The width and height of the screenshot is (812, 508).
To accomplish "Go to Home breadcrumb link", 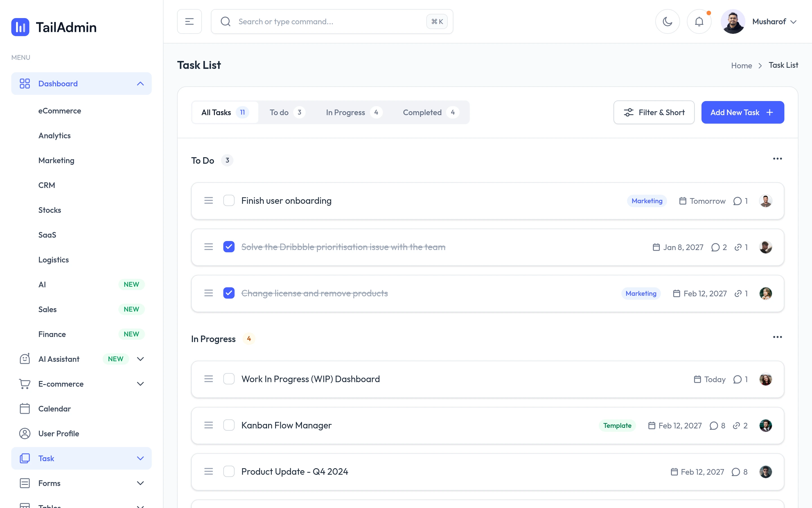I will point(741,65).
